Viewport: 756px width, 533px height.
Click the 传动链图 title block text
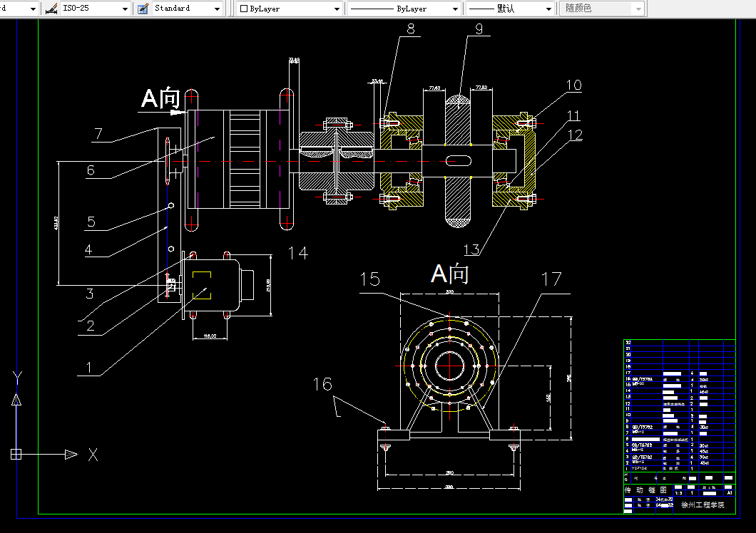pyautogui.click(x=645, y=490)
